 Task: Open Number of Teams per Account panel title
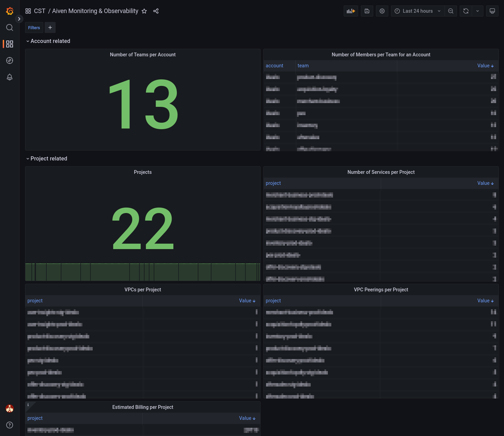point(143,55)
